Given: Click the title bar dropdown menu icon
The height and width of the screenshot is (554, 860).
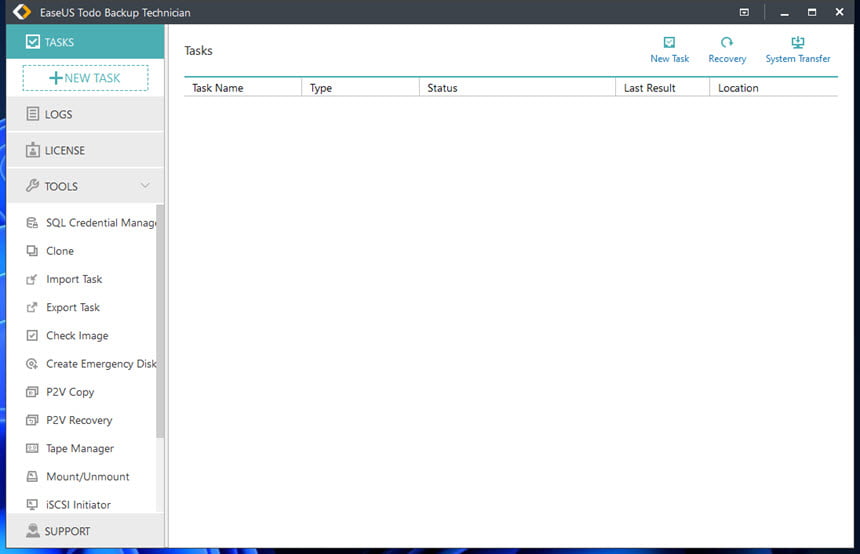Looking at the screenshot, I should 744,12.
